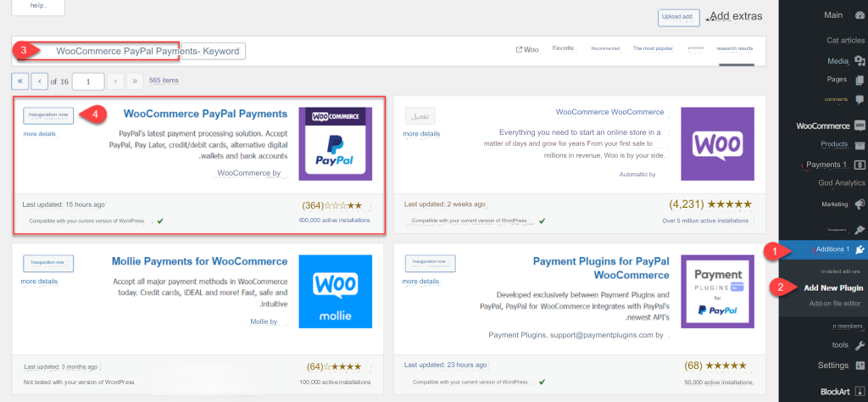Click Payment Plugins PayPal logo thumbnail

tap(717, 292)
